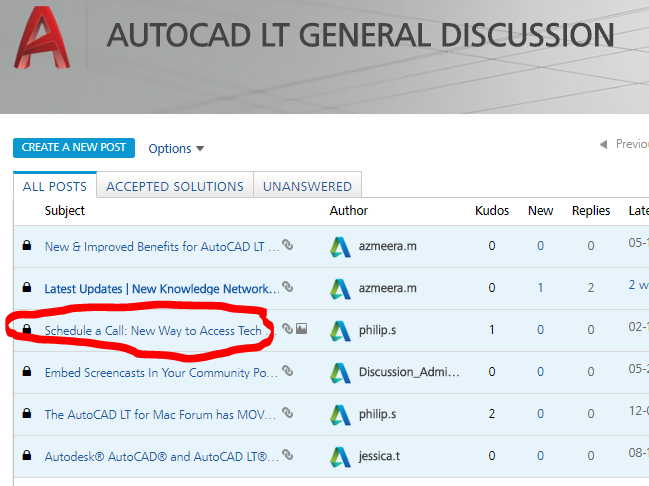
Task: Open Discussion_Admi author profile
Action: 409,372
